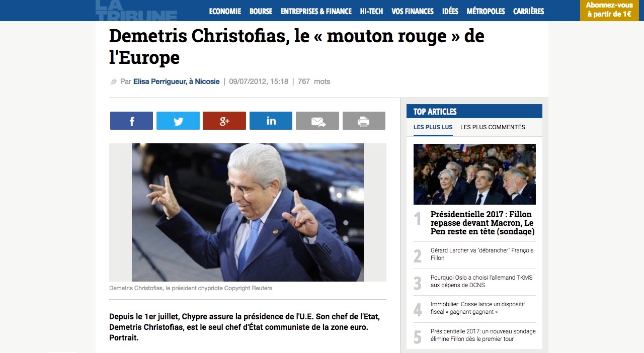Screen dimensions: 644x353
Task: Click Abonnez-vous à partir de 1€ button
Action: tap(609, 10)
